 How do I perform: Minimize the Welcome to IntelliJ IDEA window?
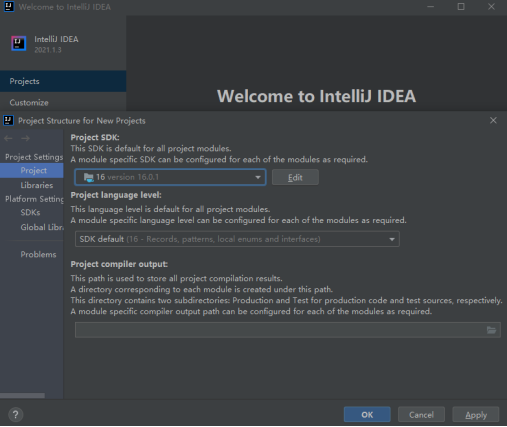tap(431, 7)
